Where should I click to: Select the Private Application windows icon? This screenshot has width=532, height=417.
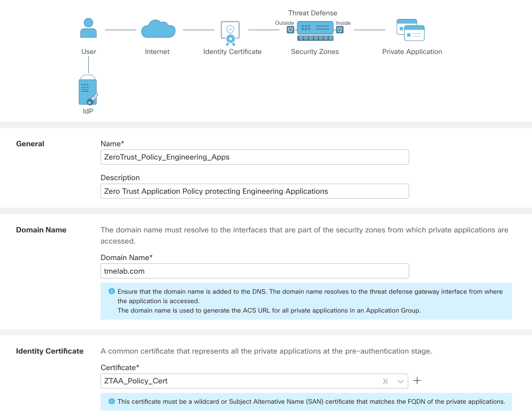411,30
